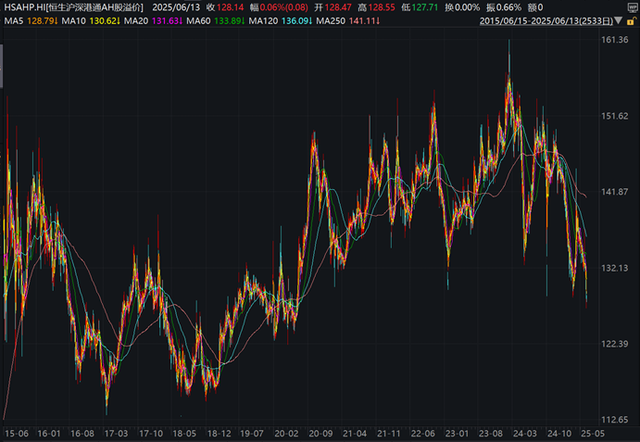Click the 122.39 price axis label
Viewport: 640px width, 442px height.
[615, 344]
